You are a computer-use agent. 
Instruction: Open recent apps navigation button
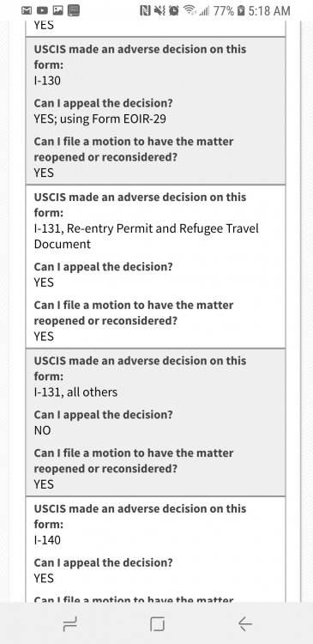pos(69,624)
